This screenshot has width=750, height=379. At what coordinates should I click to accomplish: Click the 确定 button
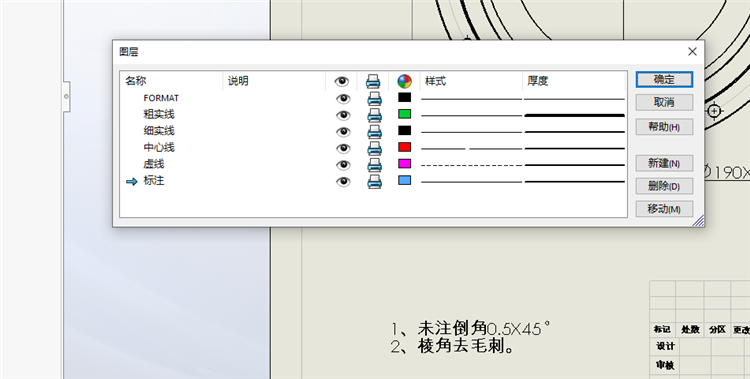pos(664,79)
